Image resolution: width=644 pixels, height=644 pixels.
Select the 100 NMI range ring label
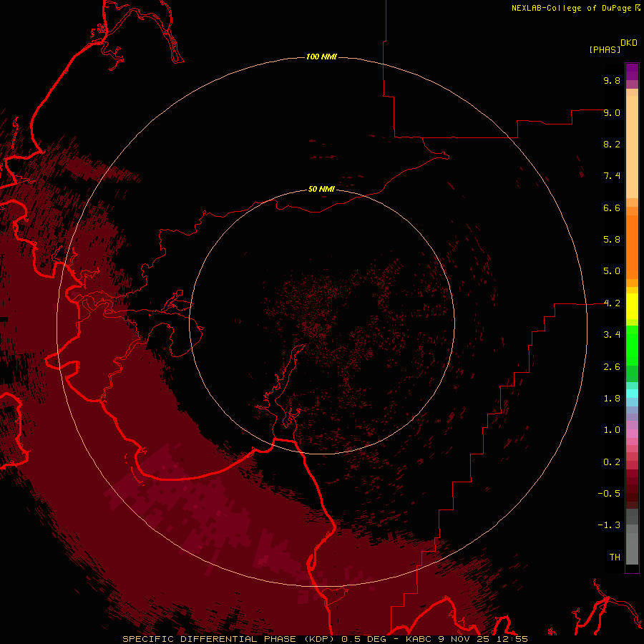tap(321, 57)
